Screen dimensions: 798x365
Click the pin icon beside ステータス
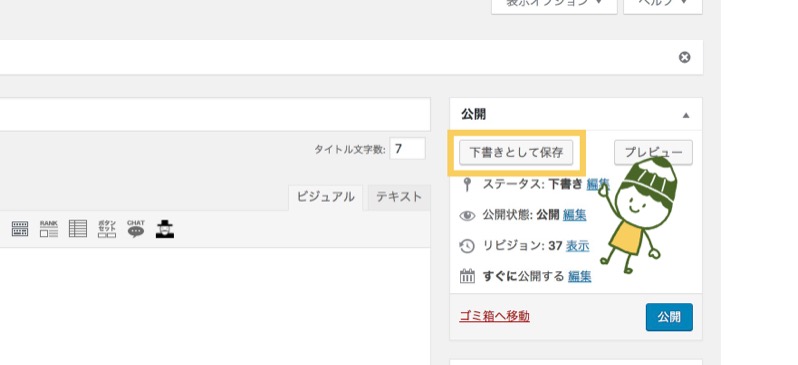tap(467, 184)
